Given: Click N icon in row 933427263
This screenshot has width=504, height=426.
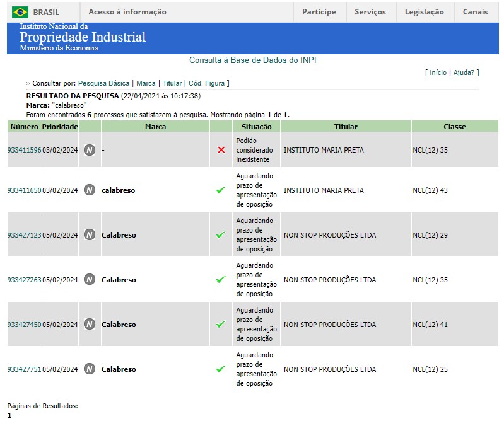Looking at the screenshot, I should tap(90, 279).
